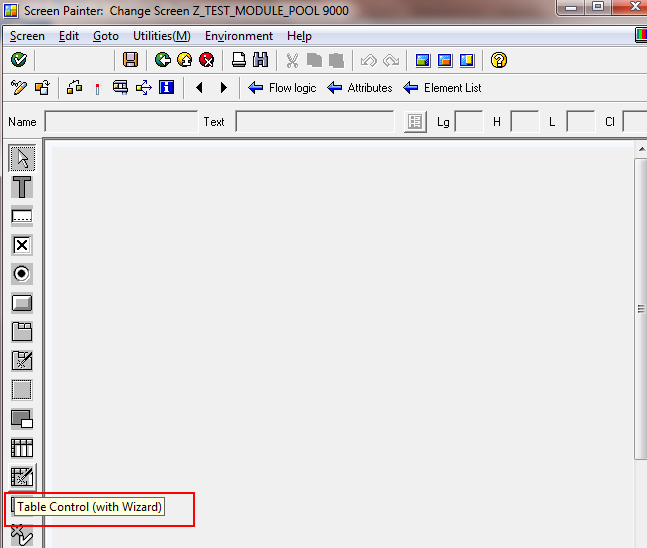Click the screen element list icon

(120, 87)
